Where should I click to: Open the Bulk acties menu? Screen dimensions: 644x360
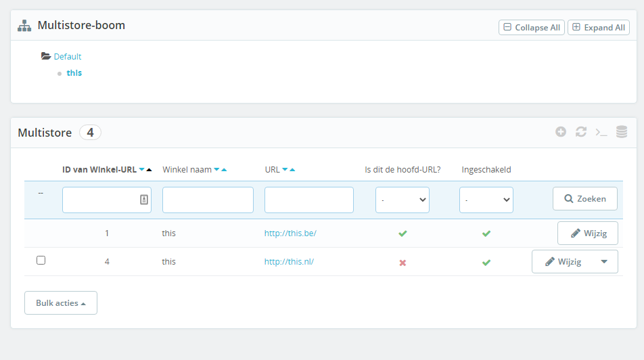coord(61,303)
